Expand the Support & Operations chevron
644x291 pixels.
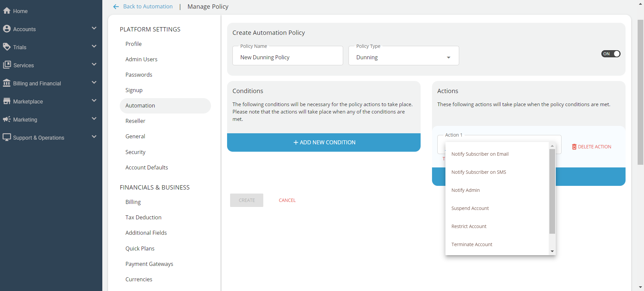tap(94, 137)
